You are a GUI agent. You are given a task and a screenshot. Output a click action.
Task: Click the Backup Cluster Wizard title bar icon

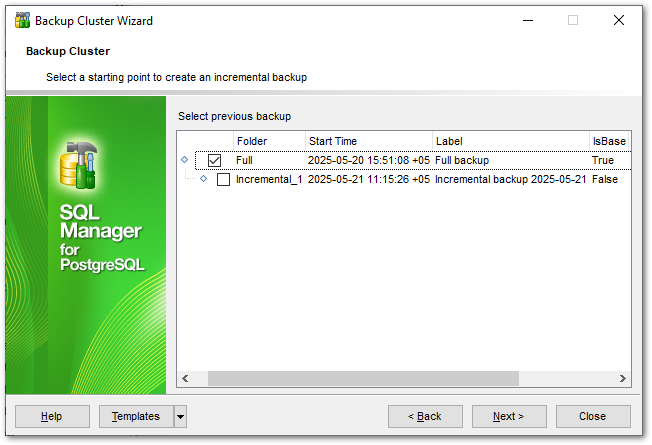point(22,20)
